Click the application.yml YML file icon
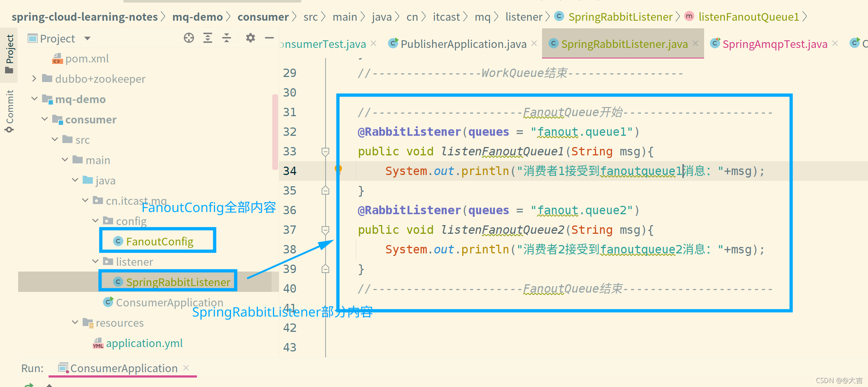 tap(98, 343)
